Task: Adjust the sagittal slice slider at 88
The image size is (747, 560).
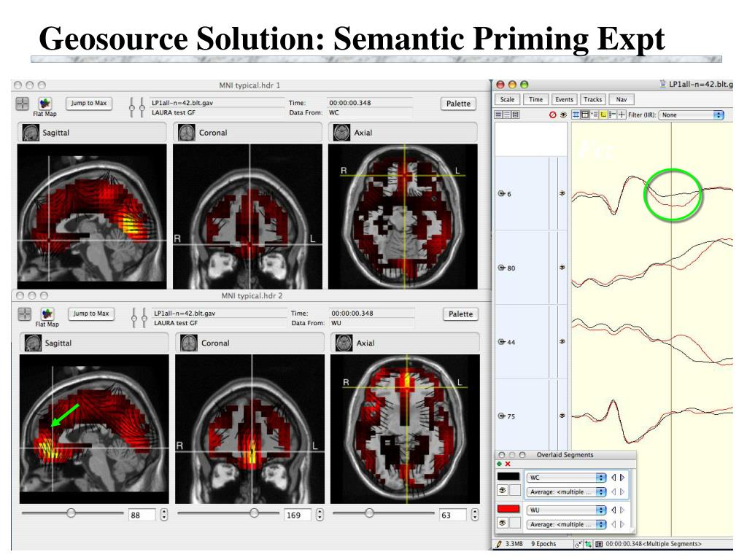Action: click(71, 513)
